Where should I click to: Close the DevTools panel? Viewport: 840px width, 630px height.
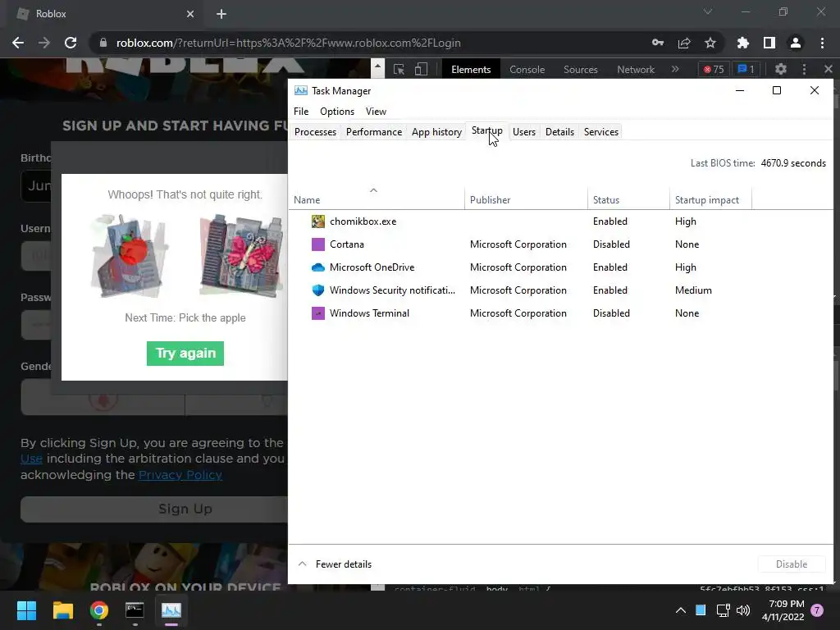[x=829, y=69]
